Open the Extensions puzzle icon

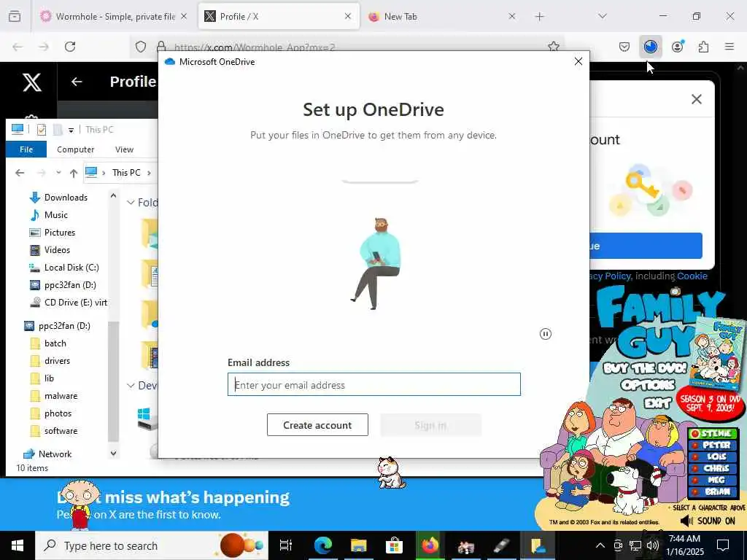[x=703, y=47]
